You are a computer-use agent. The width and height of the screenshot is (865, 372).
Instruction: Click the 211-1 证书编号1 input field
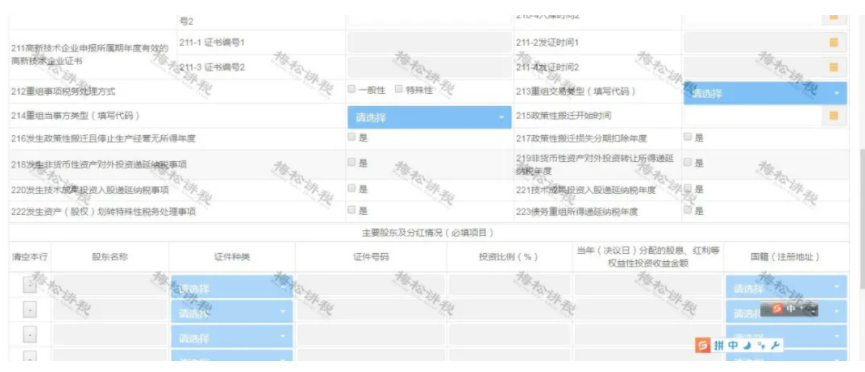pyautogui.click(x=429, y=42)
